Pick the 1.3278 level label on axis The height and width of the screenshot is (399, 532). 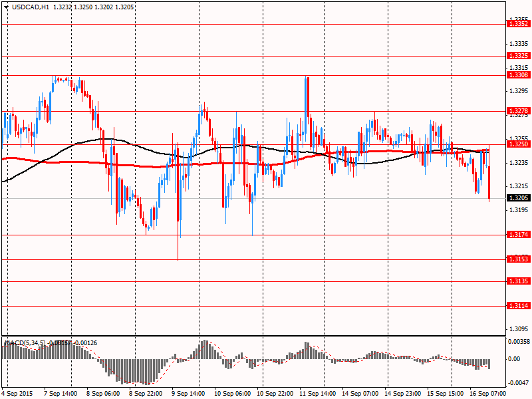pos(517,111)
